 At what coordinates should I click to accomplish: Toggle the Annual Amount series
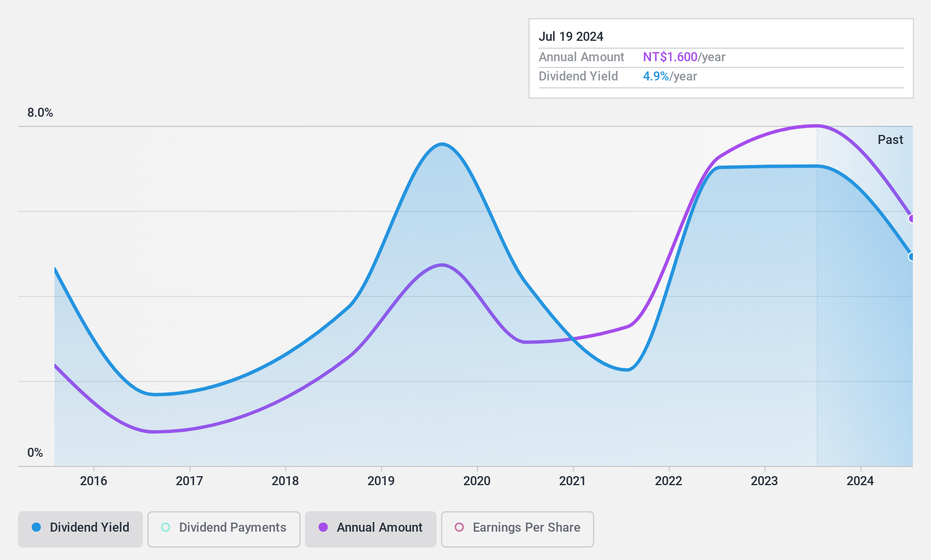click(x=371, y=529)
